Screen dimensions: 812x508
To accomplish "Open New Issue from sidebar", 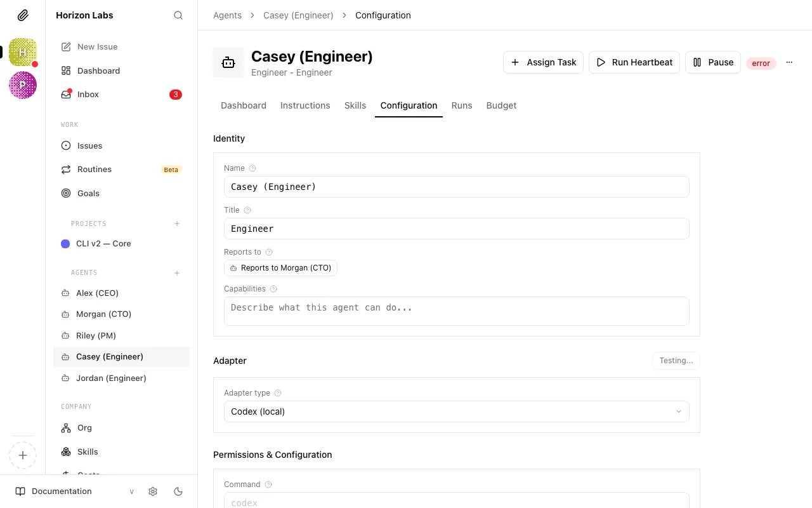I will tap(122, 47).
